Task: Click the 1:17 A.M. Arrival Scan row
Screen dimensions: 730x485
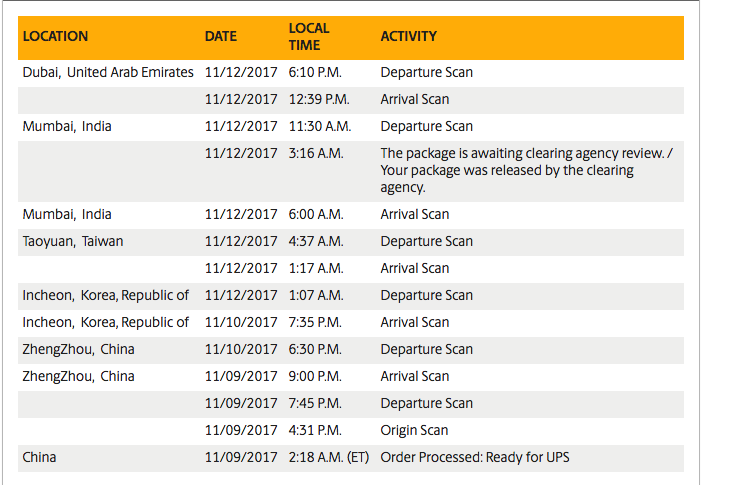Action: click(351, 269)
